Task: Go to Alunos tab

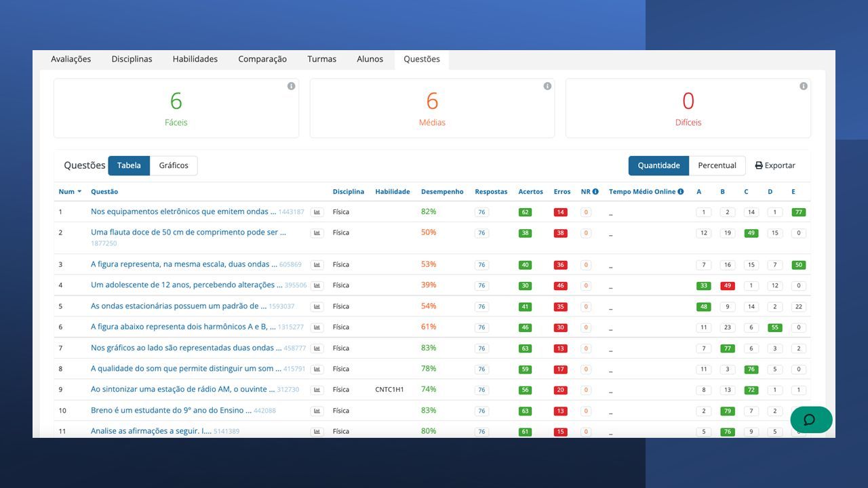Action: pyautogui.click(x=370, y=59)
